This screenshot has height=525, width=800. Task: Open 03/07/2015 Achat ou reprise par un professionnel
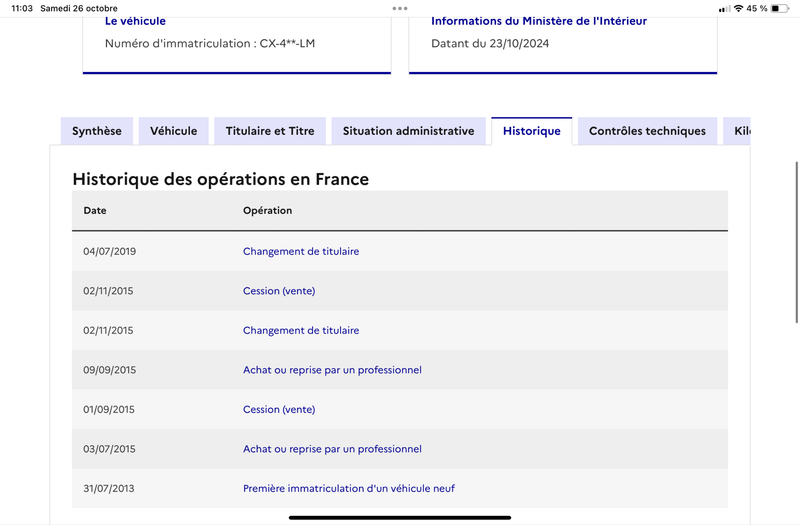(x=332, y=449)
